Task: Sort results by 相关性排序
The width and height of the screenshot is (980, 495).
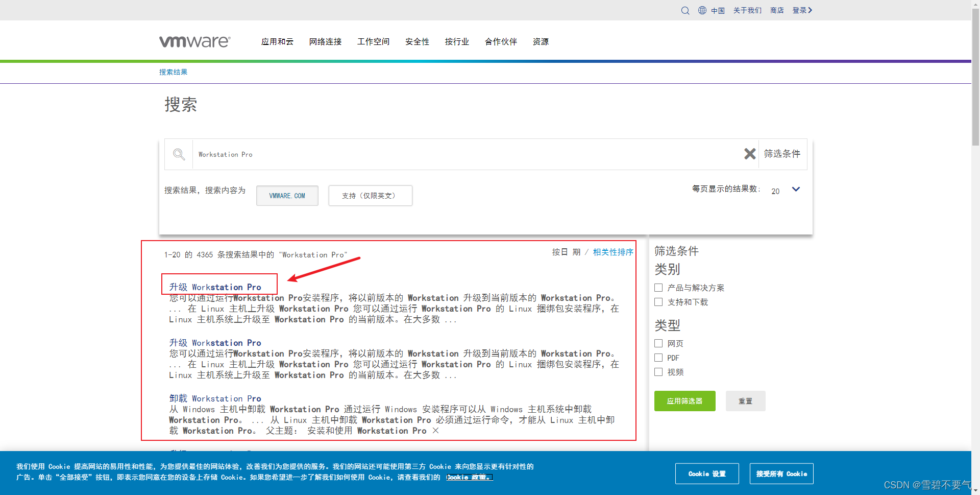Action: click(x=613, y=252)
